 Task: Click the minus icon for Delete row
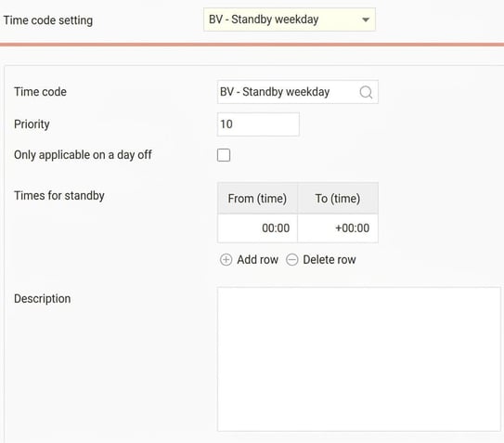point(292,260)
